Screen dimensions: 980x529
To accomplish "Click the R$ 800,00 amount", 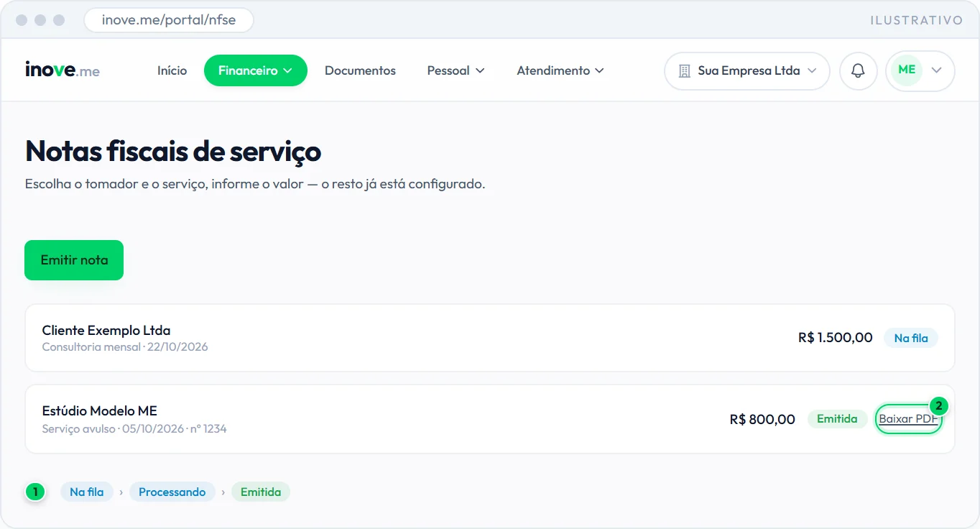I will [762, 419].
